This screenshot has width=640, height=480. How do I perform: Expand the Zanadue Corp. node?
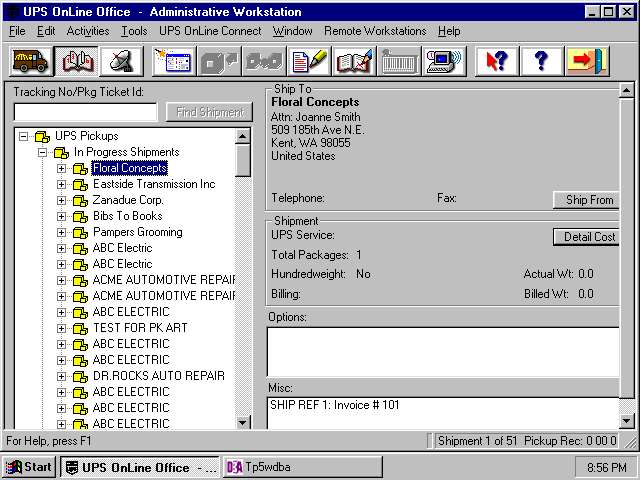(x=61, y=200)
